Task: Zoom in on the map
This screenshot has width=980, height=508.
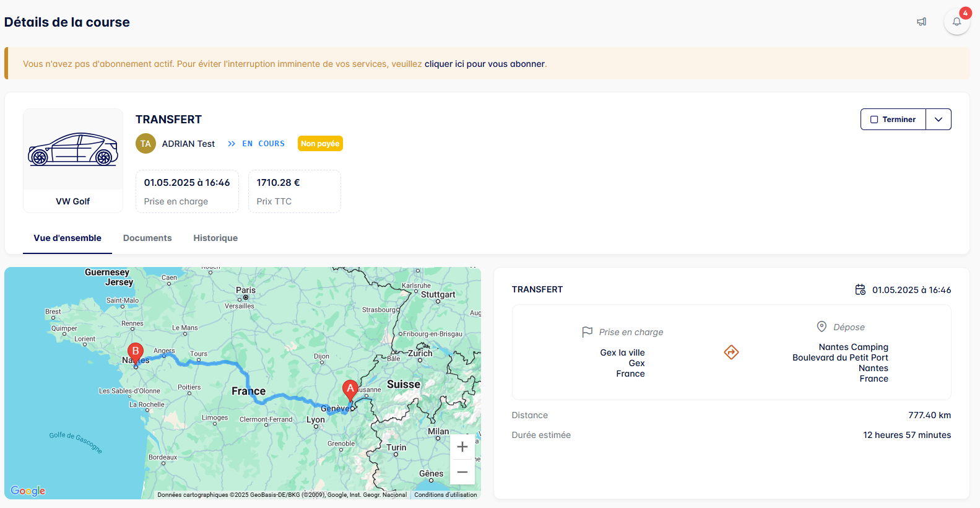Action: [462, 447]
